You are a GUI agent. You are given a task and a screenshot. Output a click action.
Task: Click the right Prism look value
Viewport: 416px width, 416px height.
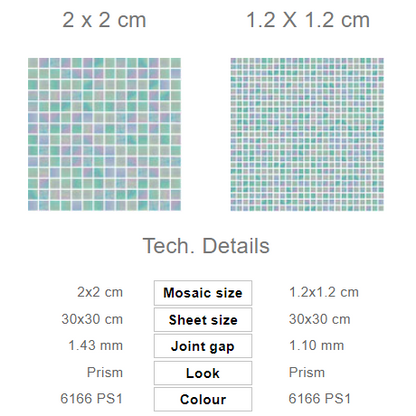pos(307,372)
